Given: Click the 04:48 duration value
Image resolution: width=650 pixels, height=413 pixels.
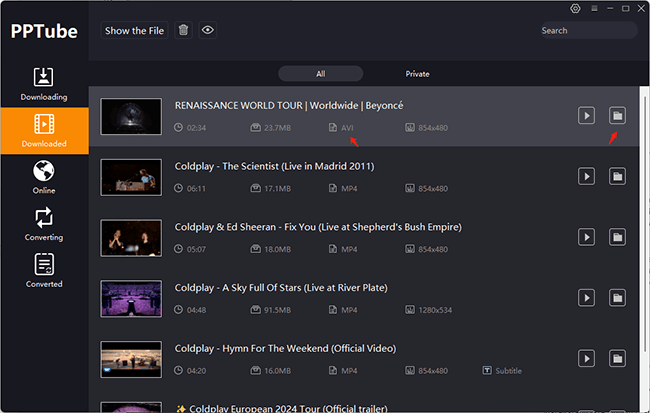Looking at the screenshot, I should [x=196, y=310].
